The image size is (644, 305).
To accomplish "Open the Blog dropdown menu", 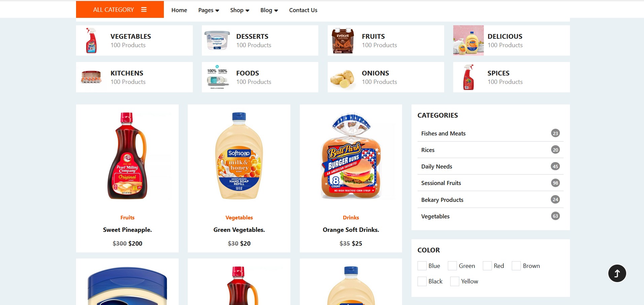I will (269, 10).
